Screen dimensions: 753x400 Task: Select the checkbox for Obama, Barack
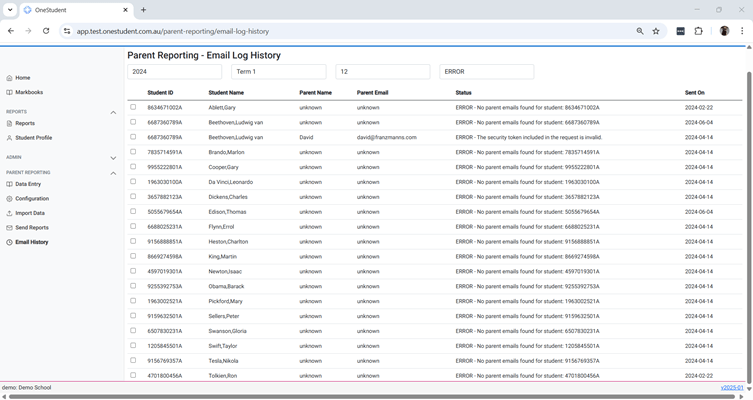pyautogui.click(x=133, y=286)
